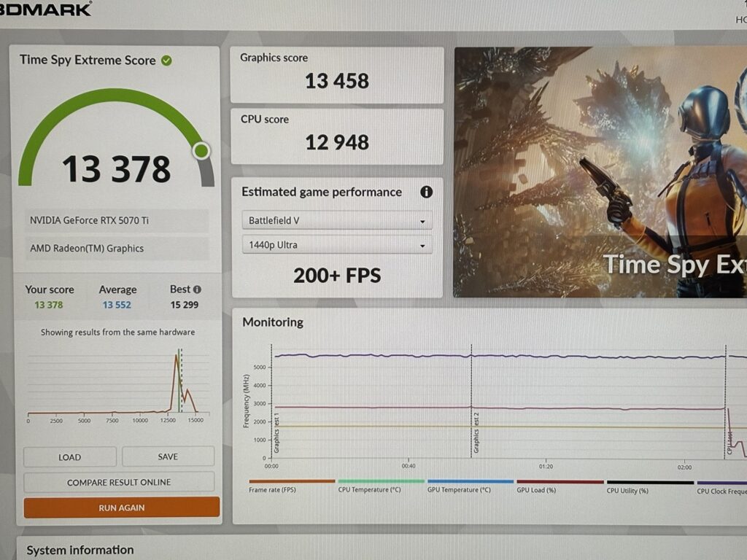Click the info icon next to Best
The image size is (747, 560).
click(x=197, y=289)
